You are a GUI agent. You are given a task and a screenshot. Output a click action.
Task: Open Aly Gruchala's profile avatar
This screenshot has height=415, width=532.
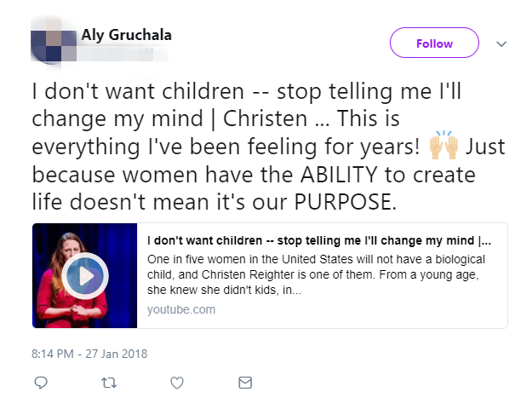click(53, 43)
